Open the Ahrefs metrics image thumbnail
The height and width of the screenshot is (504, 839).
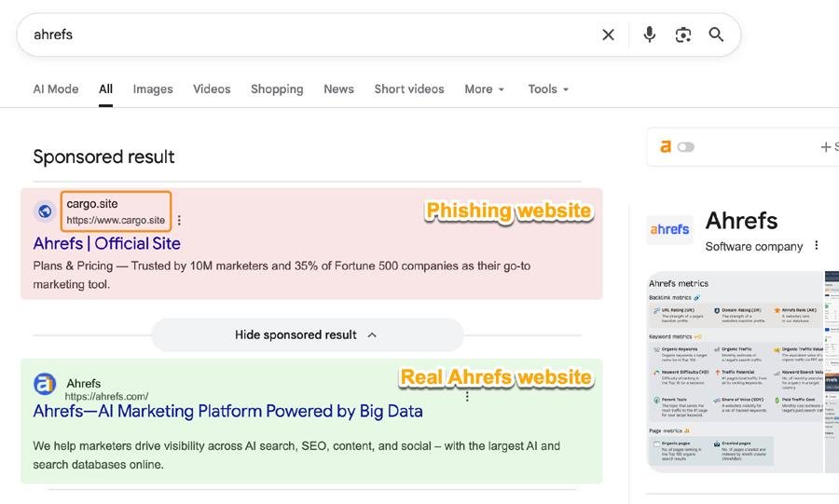point(735,372)
